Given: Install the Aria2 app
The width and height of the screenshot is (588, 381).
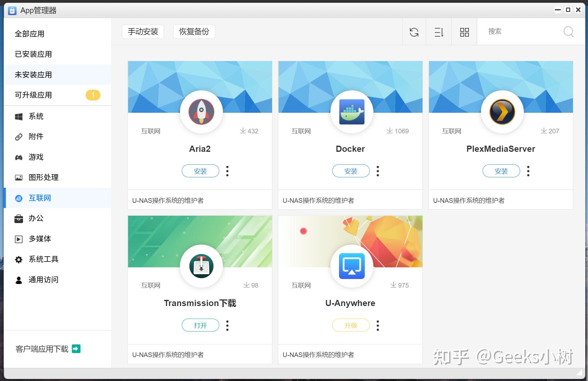Looking at the screenshot, I should pyautogui.click(x=201, y=171).
